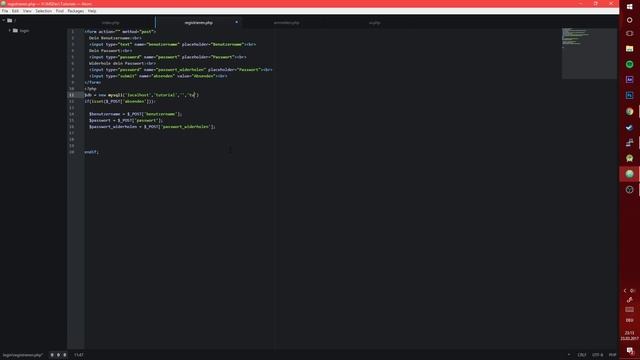Click cursor position 11:47 in status bar

(79, 355)
